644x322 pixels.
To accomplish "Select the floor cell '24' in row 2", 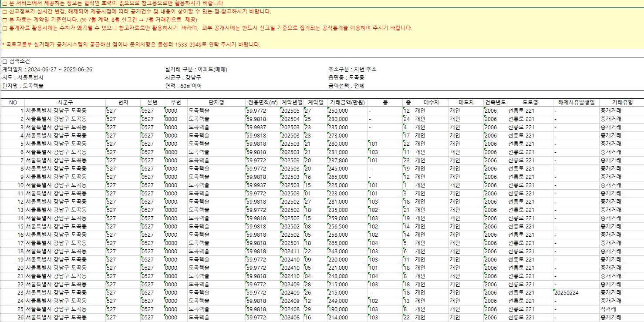I will tap(408, 119).
